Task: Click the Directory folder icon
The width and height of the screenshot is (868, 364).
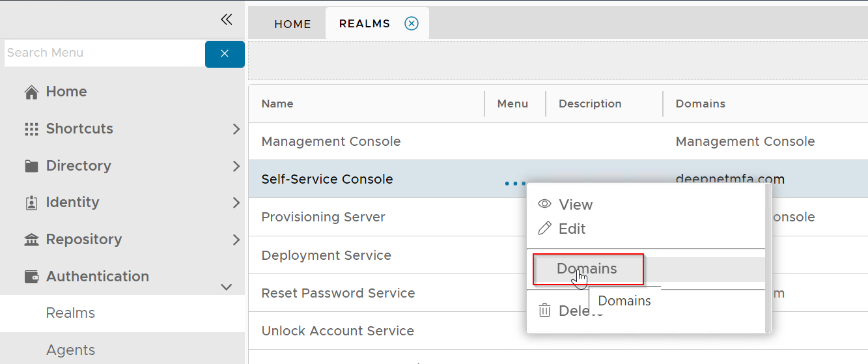Action: point(31,166)
